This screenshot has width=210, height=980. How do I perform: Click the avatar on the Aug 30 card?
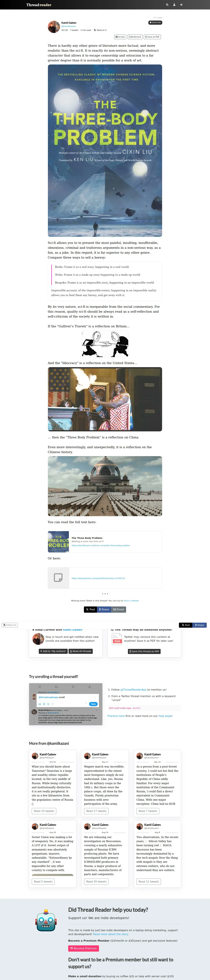pos(35,826)
